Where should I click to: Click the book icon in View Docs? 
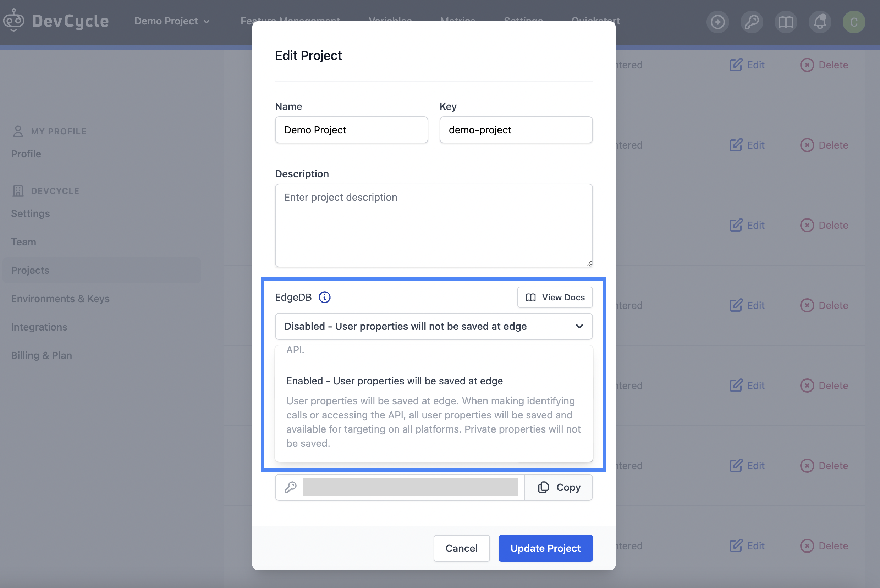click(530, 298)
